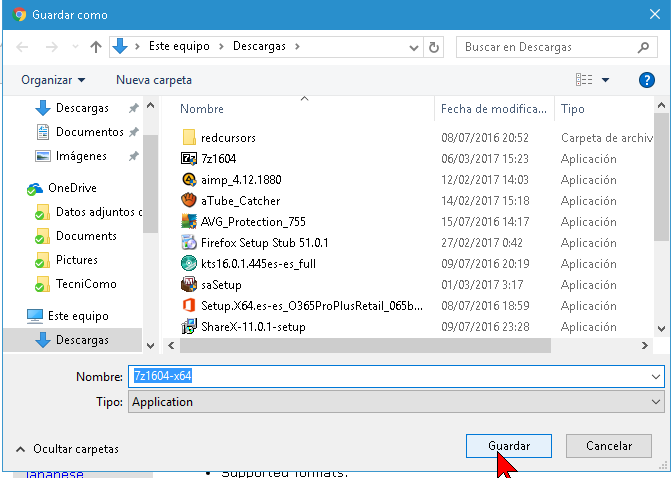Select the aTube_Catcher icon
Image resolution: width=671 pixels, height=478 pixels.
(x=189, y=201)
